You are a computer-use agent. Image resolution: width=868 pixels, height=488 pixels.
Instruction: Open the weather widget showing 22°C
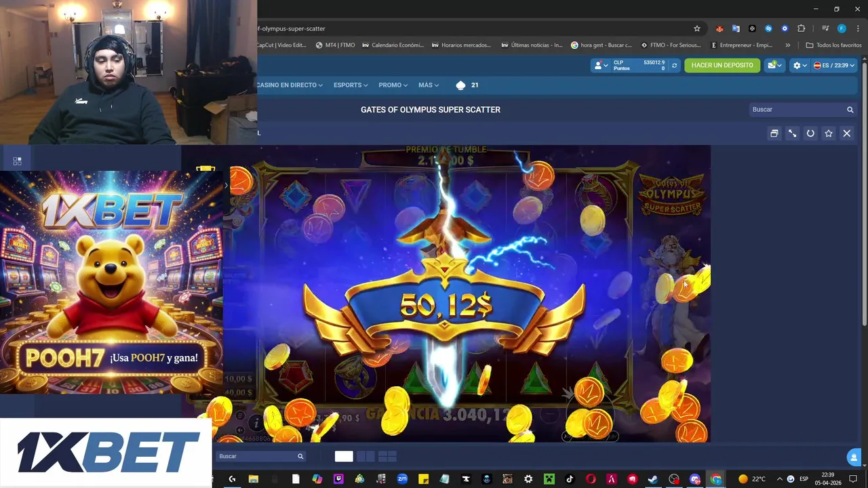pos(752,479)
